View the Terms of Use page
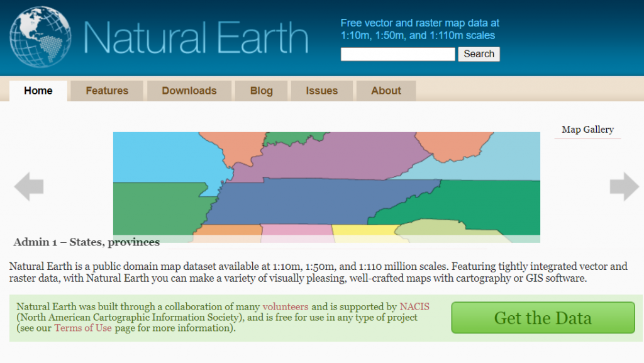 pos(82,328)
